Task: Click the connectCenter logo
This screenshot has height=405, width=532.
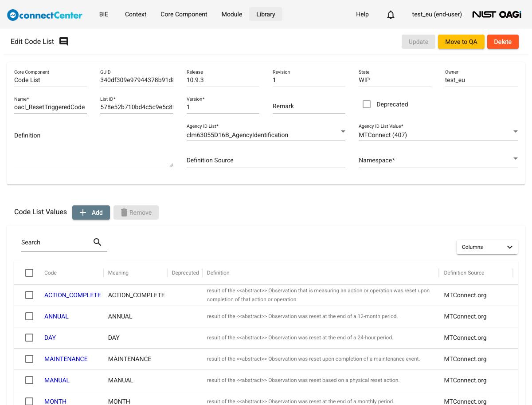Action: 45,15
